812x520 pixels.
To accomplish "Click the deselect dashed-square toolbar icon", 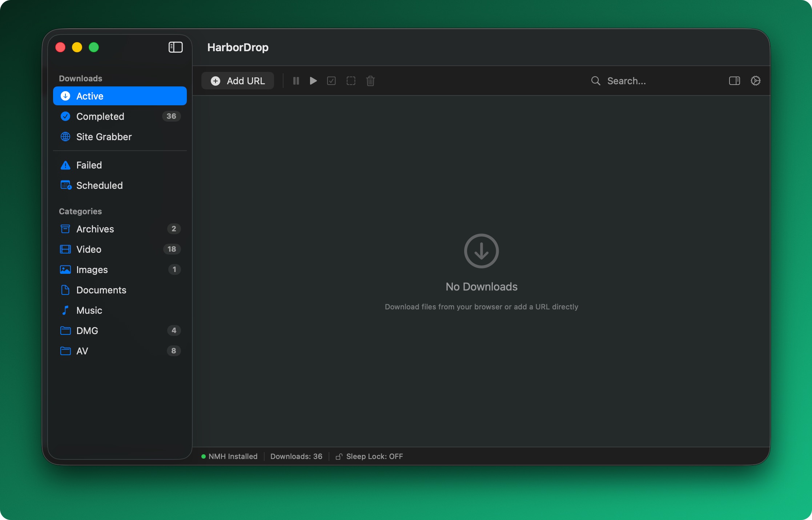I will (351, 81).
